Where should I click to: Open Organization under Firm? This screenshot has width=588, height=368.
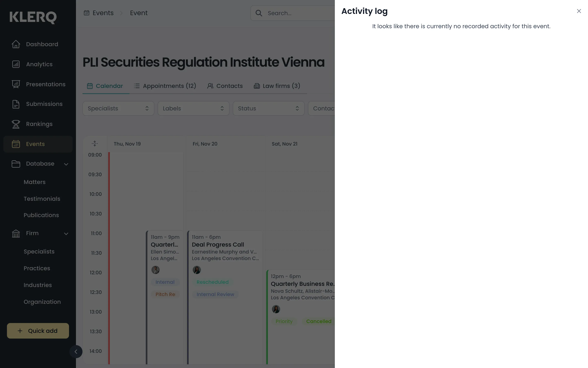42,302
